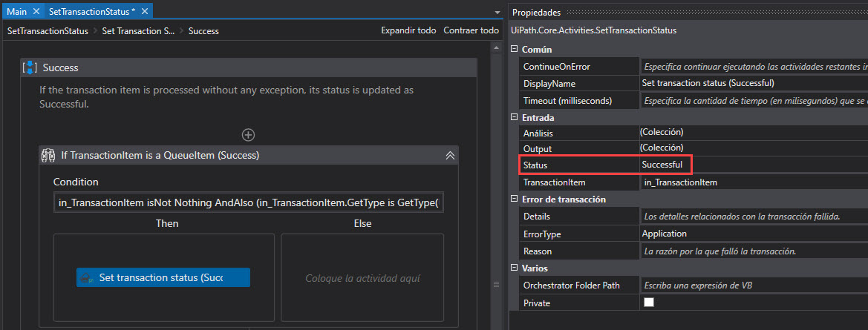The height and width of the screenshot is (330, 868).
Task: Click the Success sequence icon
Action: tap(30, 68)
